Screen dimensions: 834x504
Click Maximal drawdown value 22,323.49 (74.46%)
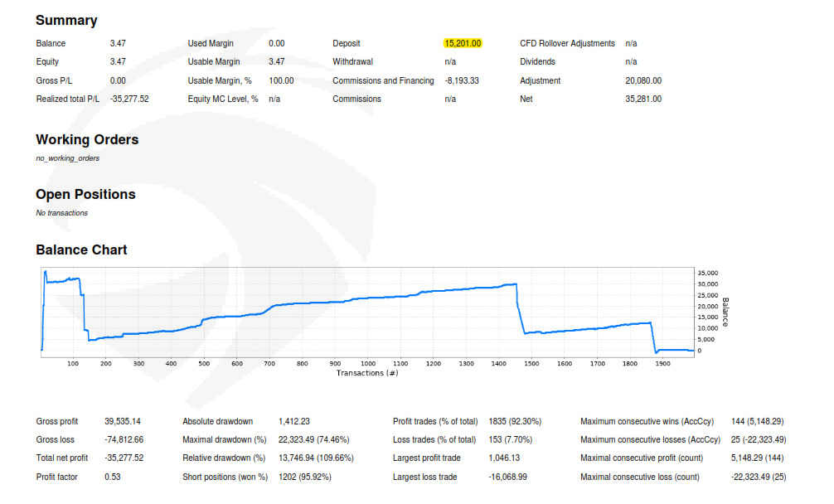coord(314,440)
